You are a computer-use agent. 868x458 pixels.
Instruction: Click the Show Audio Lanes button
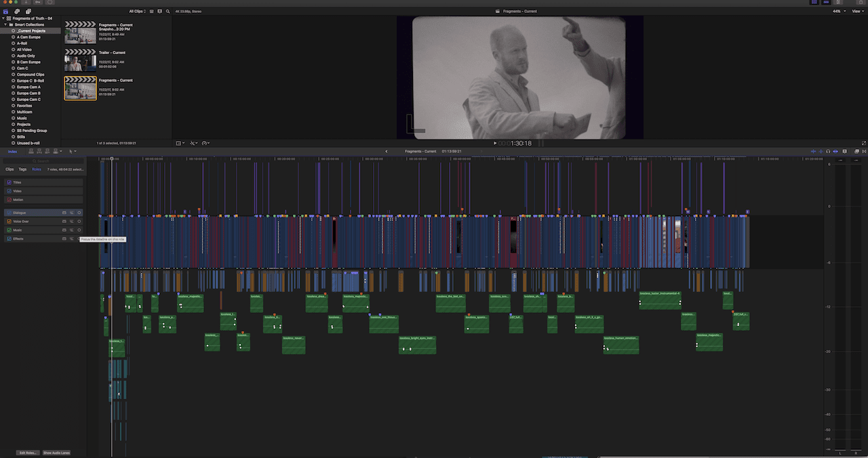[56, 453]
